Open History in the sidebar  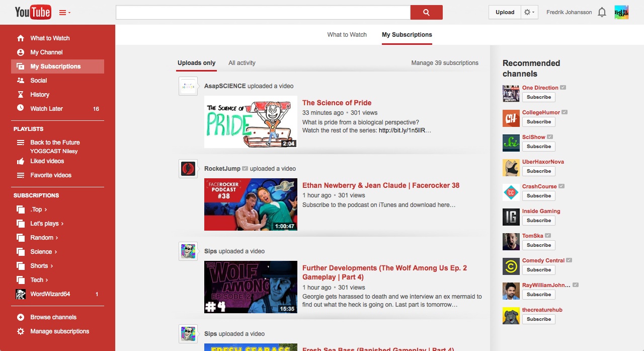click(57, 95)
